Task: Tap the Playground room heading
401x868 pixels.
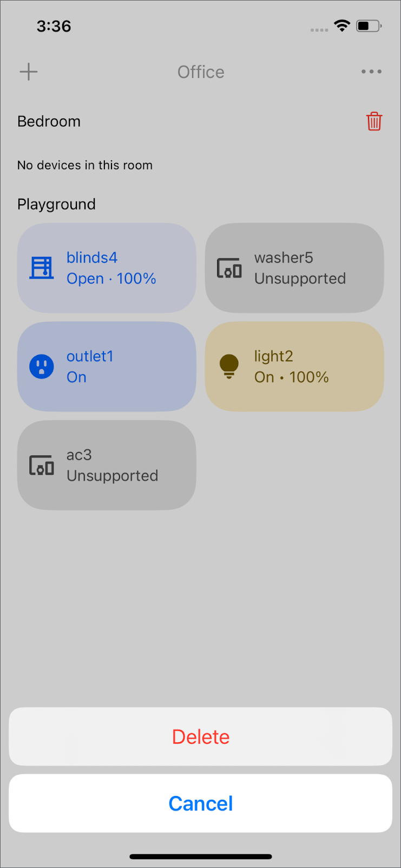Action: tap(56, 204)
